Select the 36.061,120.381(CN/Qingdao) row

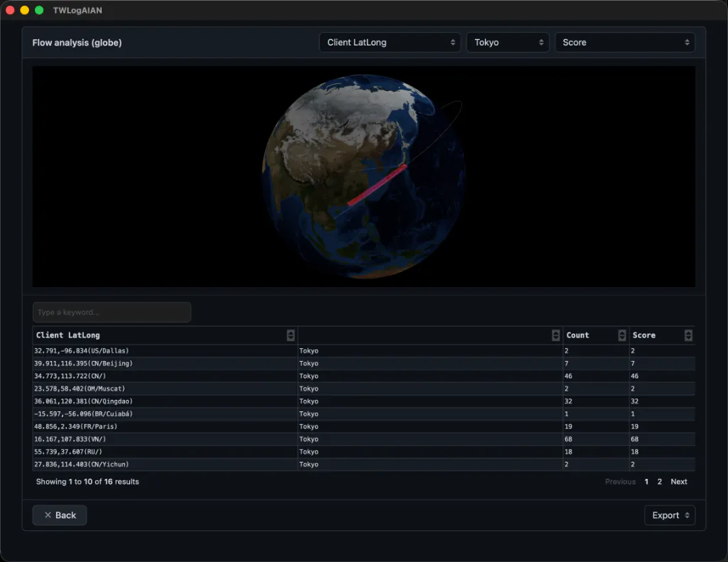(x=363, y=401)
